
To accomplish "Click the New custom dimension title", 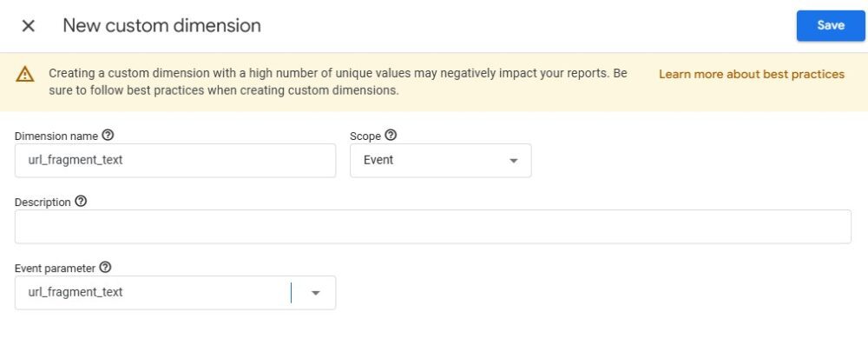I will 161,26.
